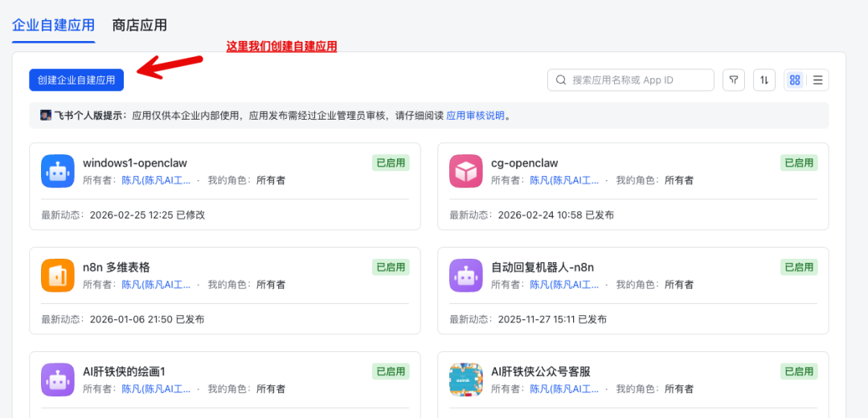Open the AI肝铁侠的绘画1 robot icon
This screenshot has height=418, width=868.
click(x=58, y=379)
